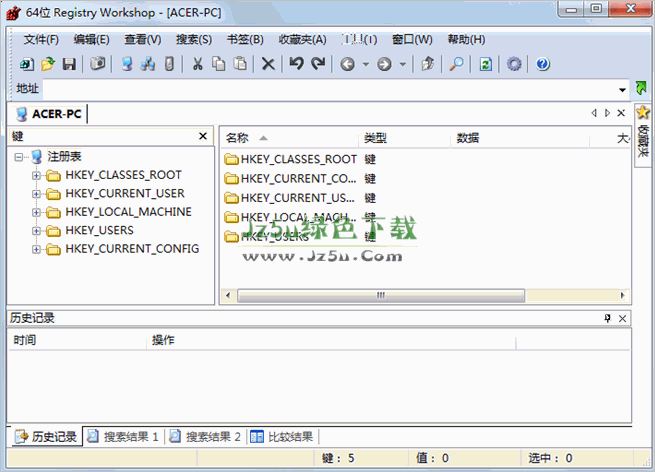Click the 操作 column header in history
This screenshot has height=472, width=655.
click(x=331, y=340)
